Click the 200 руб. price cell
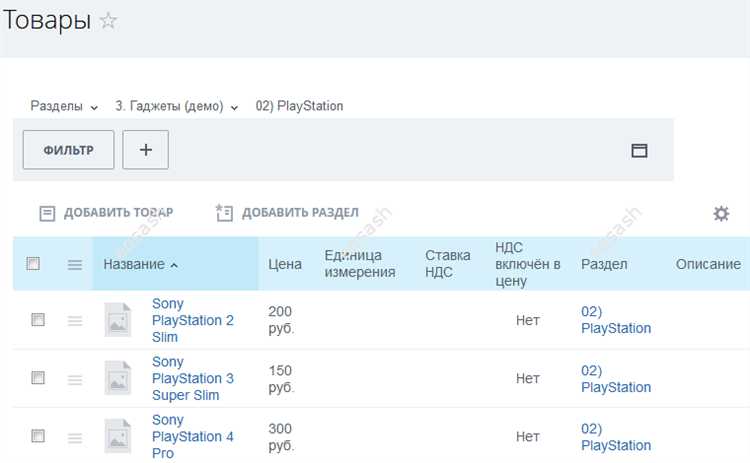Image resolution: width=750 pixels, height=463 pixels. click(x=281, y=320)
